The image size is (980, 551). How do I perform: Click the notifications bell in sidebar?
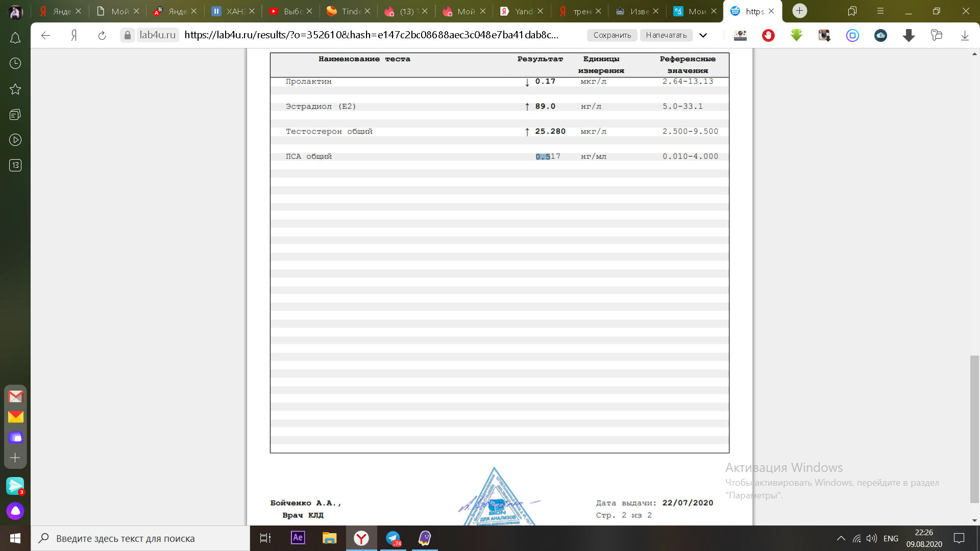pyautogui.click(x=15, y=38)
